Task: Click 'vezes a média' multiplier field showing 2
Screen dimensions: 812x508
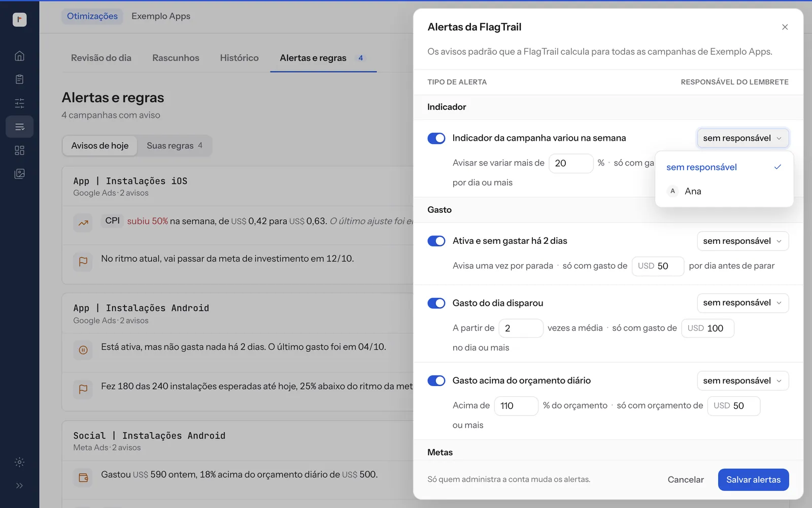Action: 521,328
